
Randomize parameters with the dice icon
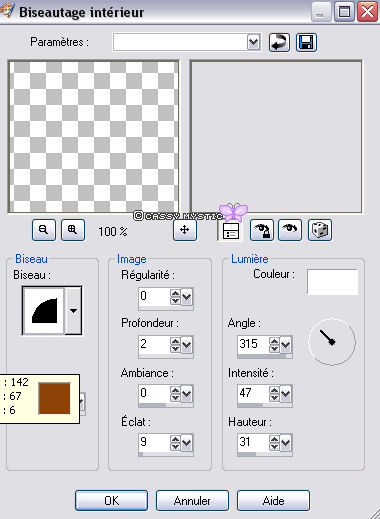320,230
